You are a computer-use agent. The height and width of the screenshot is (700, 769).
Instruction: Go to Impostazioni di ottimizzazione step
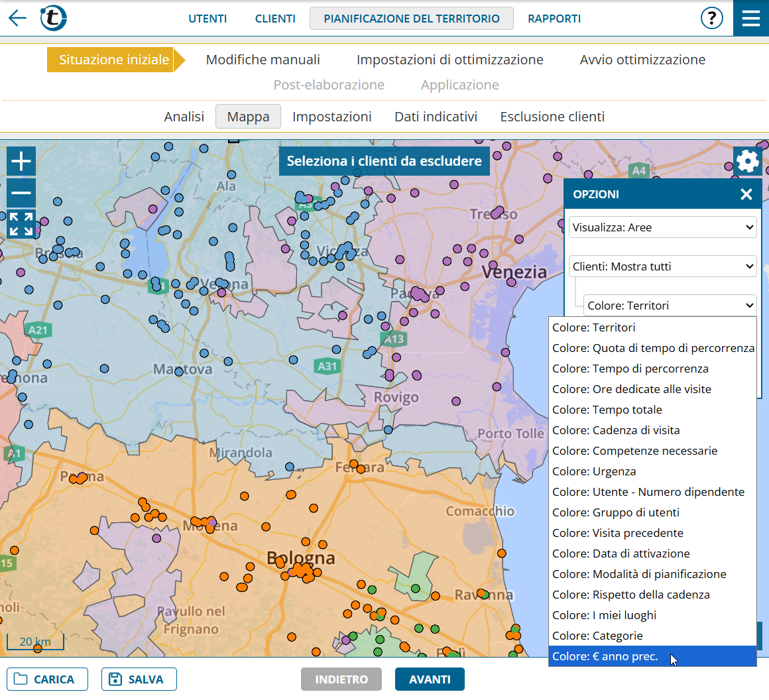pos(449,60)
